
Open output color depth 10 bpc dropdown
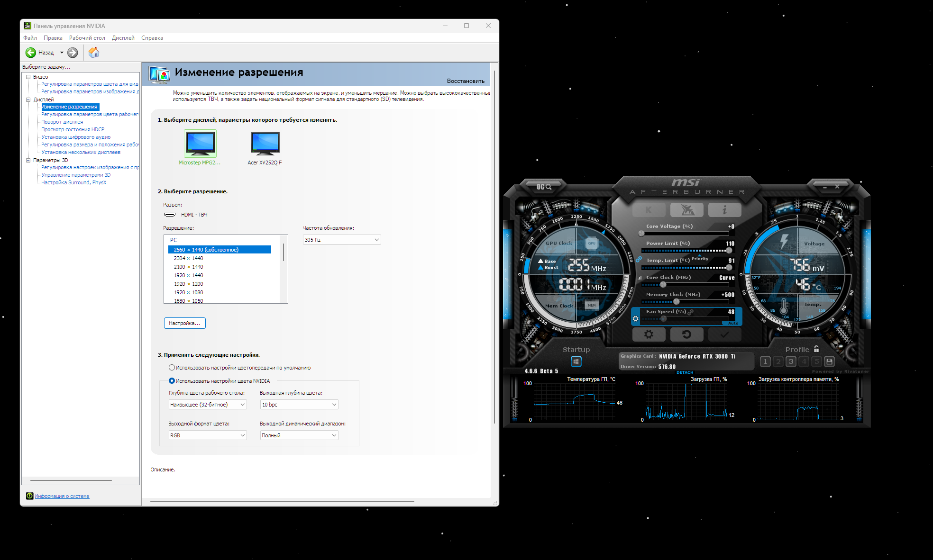pos(299,405)
